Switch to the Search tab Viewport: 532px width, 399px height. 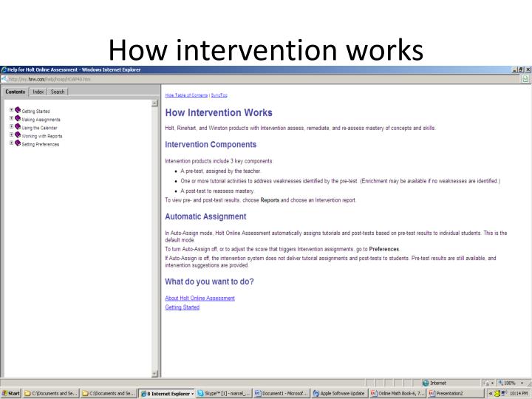[x=58, y=92]
